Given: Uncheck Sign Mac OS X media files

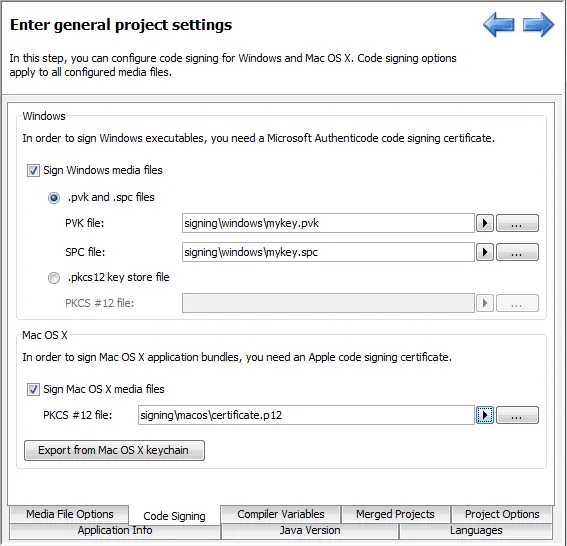Looking at the screenshot, I should point(33,389).
